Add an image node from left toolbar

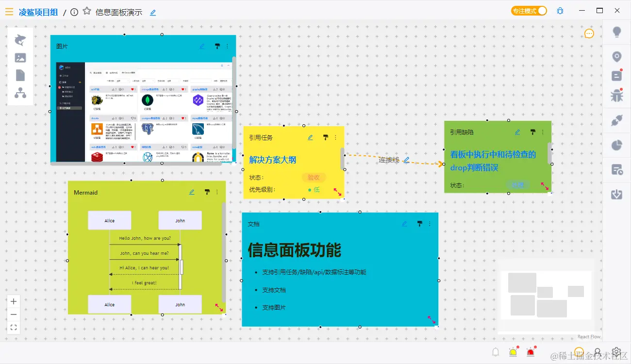point(20,58)
